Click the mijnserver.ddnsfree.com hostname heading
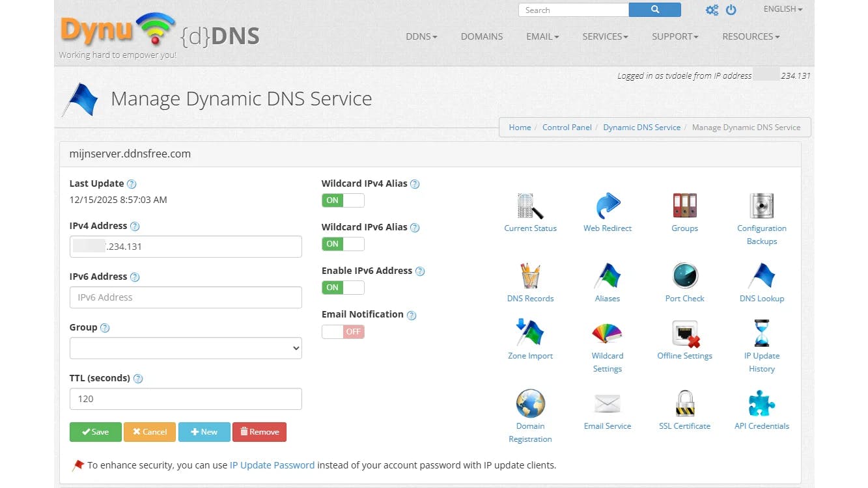Viewport: 868px width, 488px height. click(x=130, y=154)
